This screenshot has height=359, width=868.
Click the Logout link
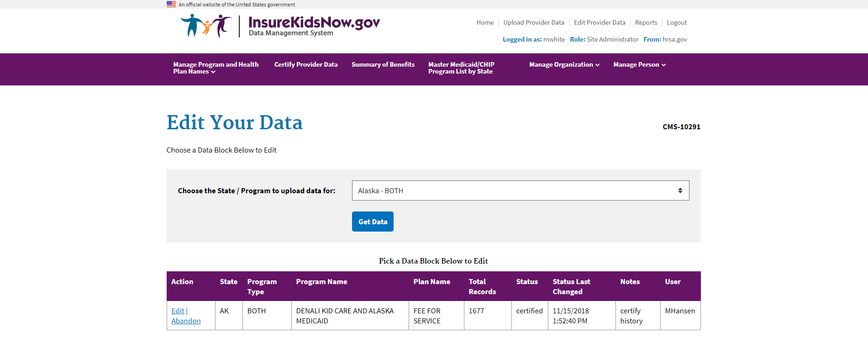[676, 22]
